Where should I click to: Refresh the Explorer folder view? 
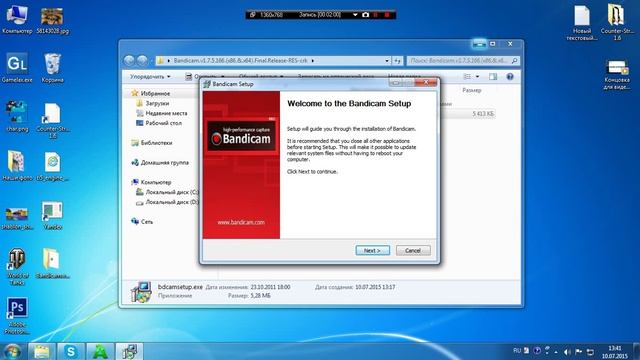(397, 60)
